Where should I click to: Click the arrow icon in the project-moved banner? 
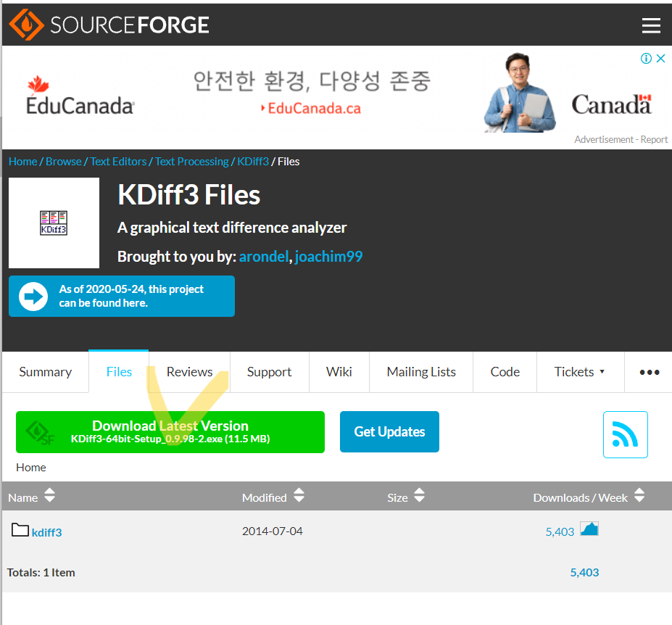click(x=33, y=297)
